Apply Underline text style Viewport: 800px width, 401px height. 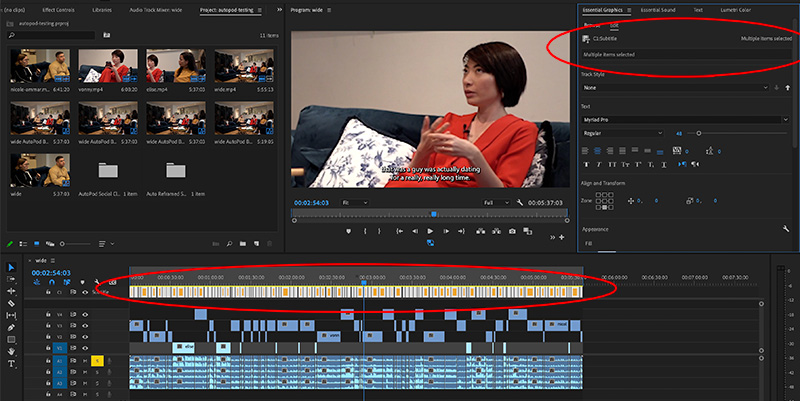click(664, 164)
